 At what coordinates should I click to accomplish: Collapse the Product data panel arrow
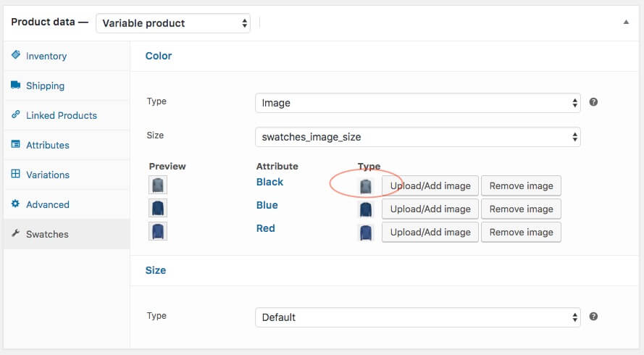coord(626,22)
